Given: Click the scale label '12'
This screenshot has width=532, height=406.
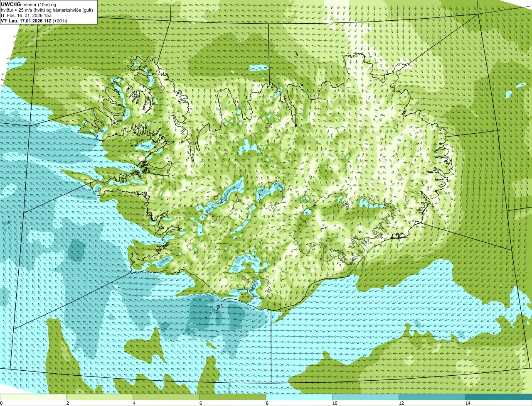Looking at the screenshot, I should pyautogui.click(x=401, y=403).
